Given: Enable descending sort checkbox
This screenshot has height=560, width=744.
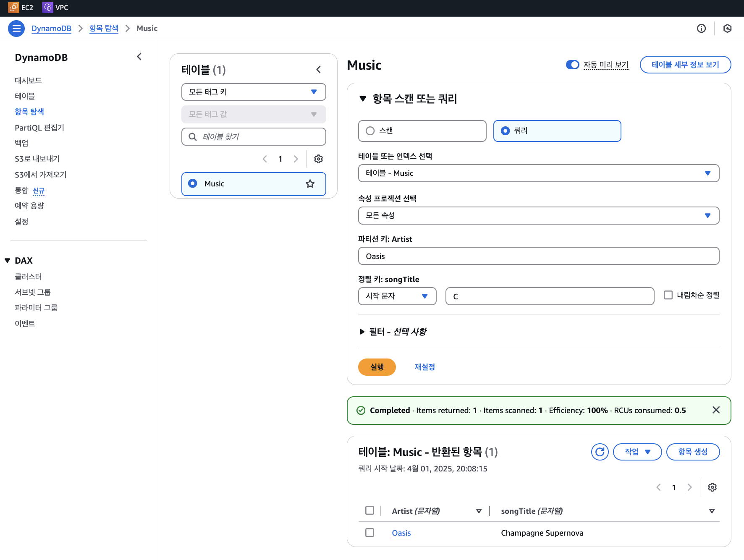Looking at the screenshot, I should (x=668, y=295).
